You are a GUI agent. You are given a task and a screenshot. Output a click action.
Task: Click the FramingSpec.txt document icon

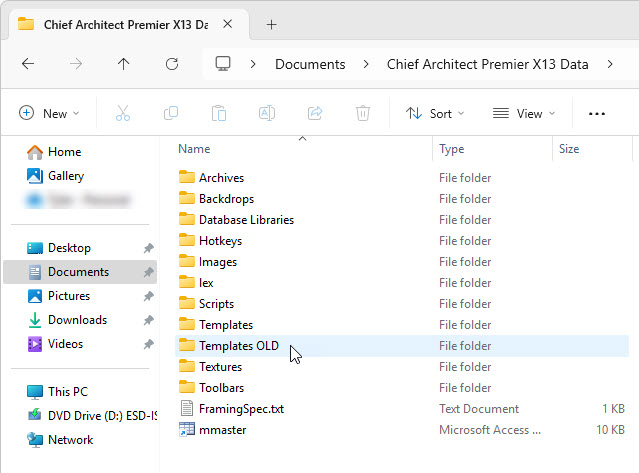(187, 408)
